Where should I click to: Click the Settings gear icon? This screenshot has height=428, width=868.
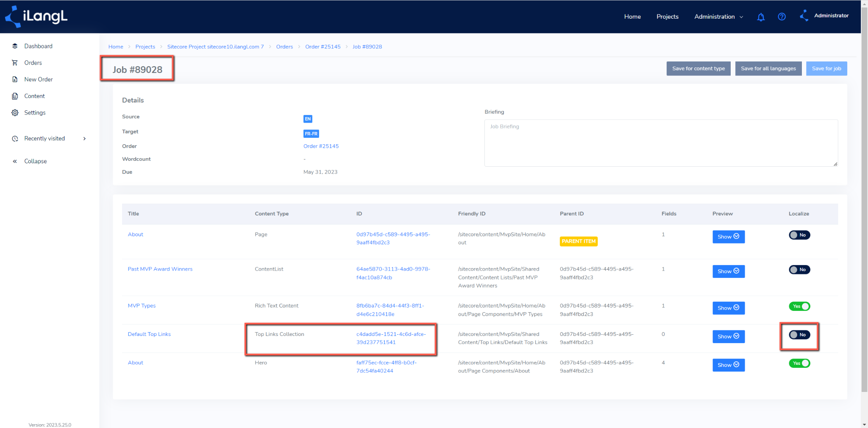[x=15, y=112]
